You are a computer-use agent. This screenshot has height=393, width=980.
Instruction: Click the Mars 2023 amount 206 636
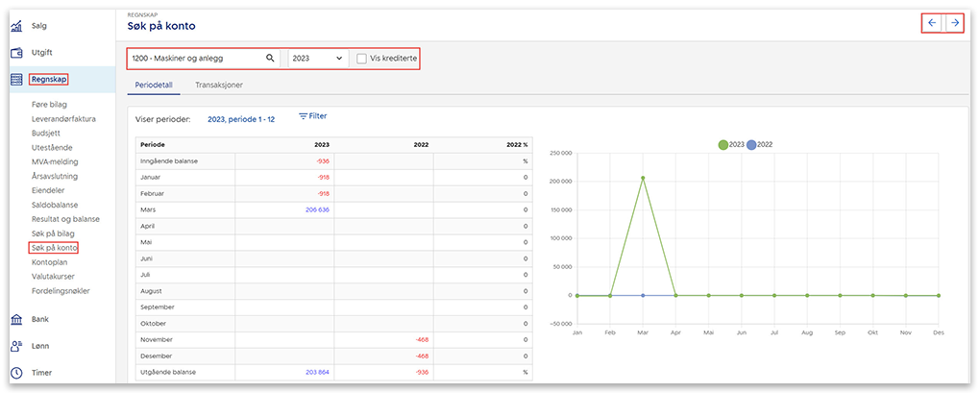tap(317, 209)
